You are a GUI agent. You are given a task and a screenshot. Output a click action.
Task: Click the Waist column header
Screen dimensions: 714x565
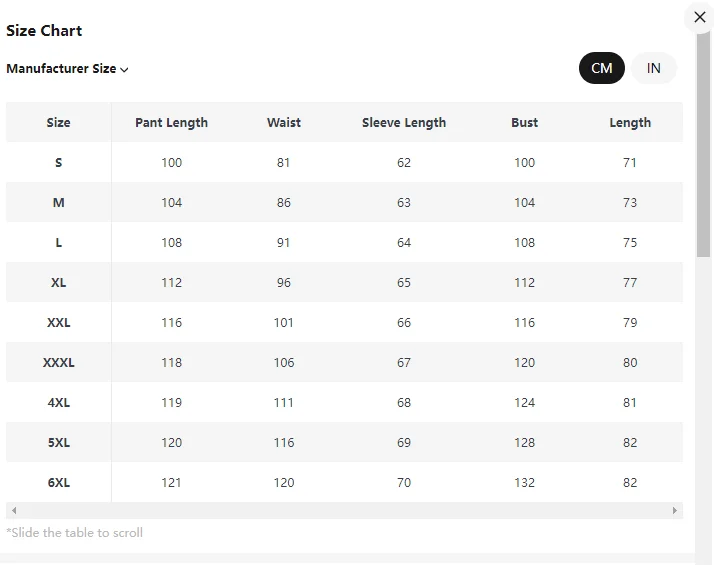click(x=284, y=122)
